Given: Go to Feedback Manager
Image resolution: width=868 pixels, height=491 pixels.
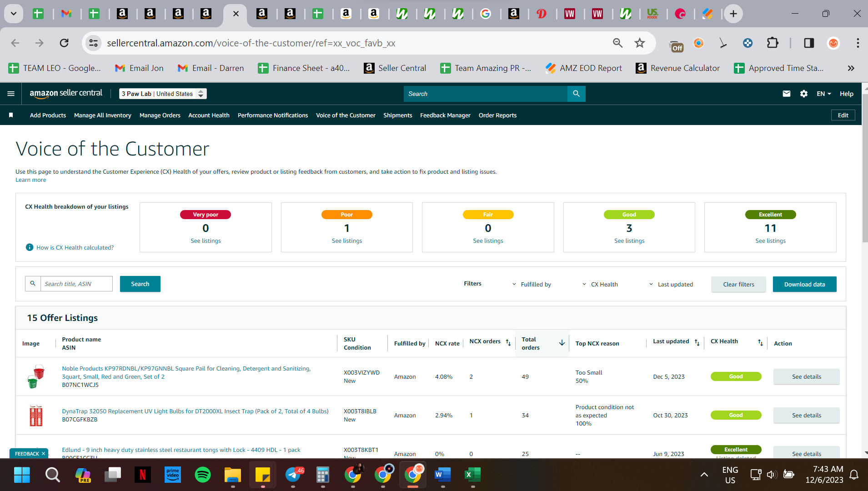Looking at the screenshot, I should click(445, 115).
